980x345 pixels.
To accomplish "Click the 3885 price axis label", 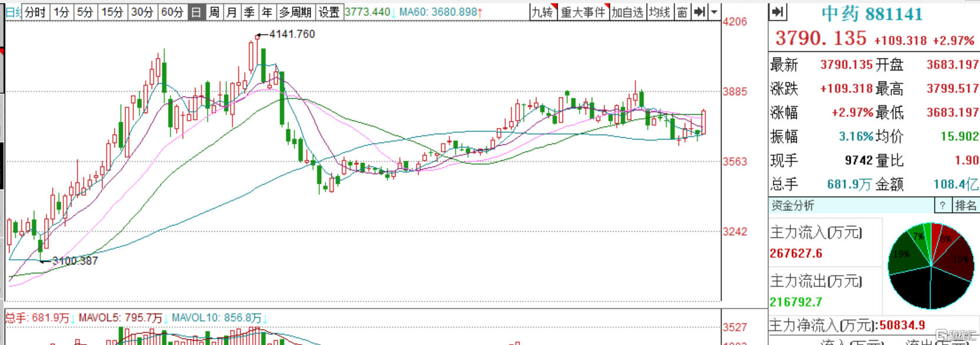I will click(x=735, y=92).
